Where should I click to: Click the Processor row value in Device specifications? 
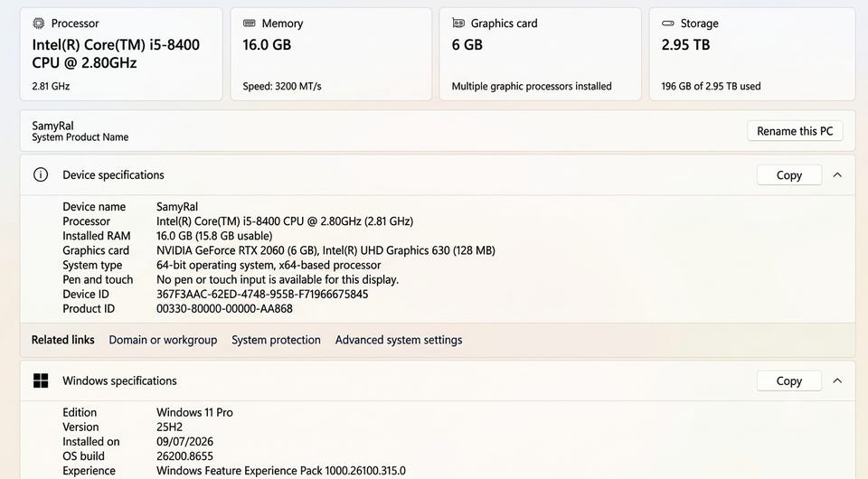[x=285, y=221]
